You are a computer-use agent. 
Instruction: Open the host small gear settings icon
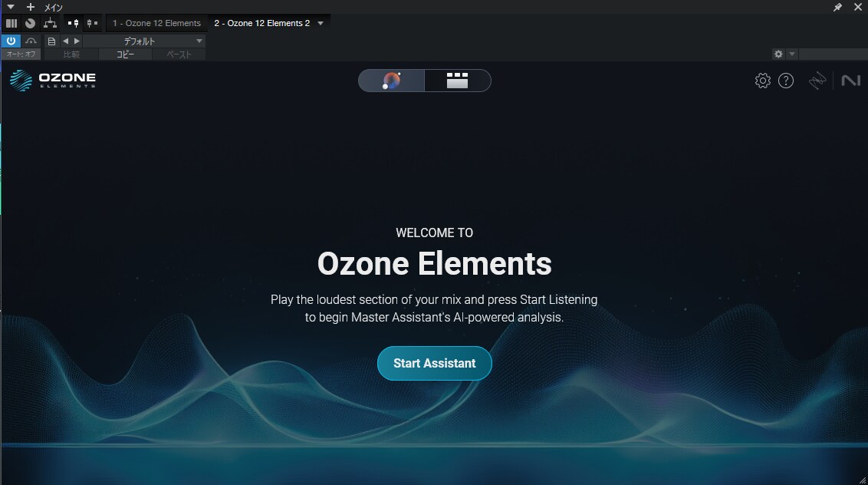[778, 54]
